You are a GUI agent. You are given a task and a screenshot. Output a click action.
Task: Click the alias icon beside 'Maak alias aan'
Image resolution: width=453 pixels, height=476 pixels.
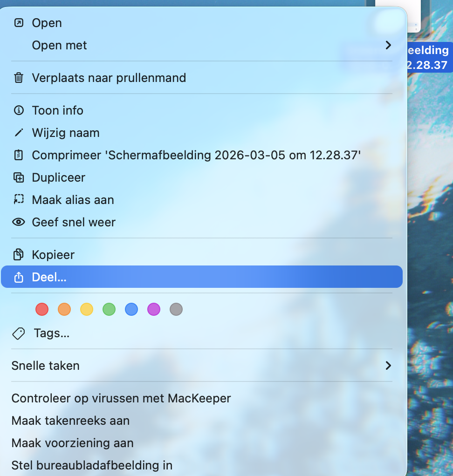[19, 200]
